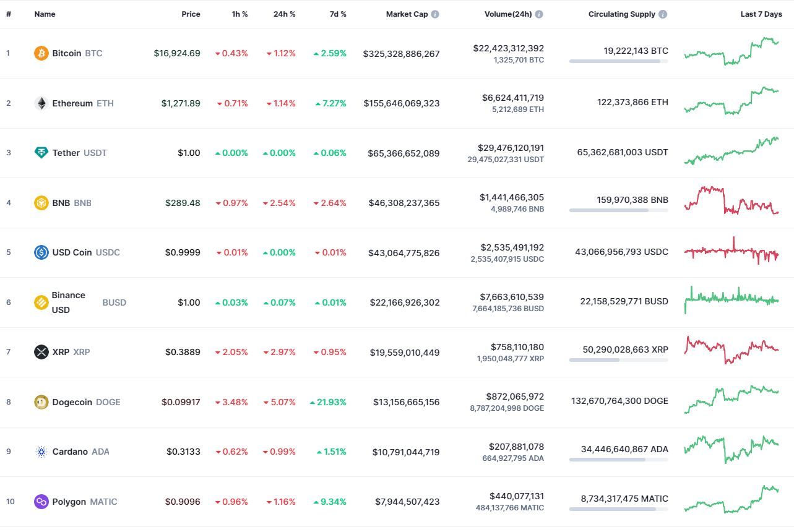The image size is (794, 532).
Task: Click the Bitcoin logo icon
Action: [41, 53]
